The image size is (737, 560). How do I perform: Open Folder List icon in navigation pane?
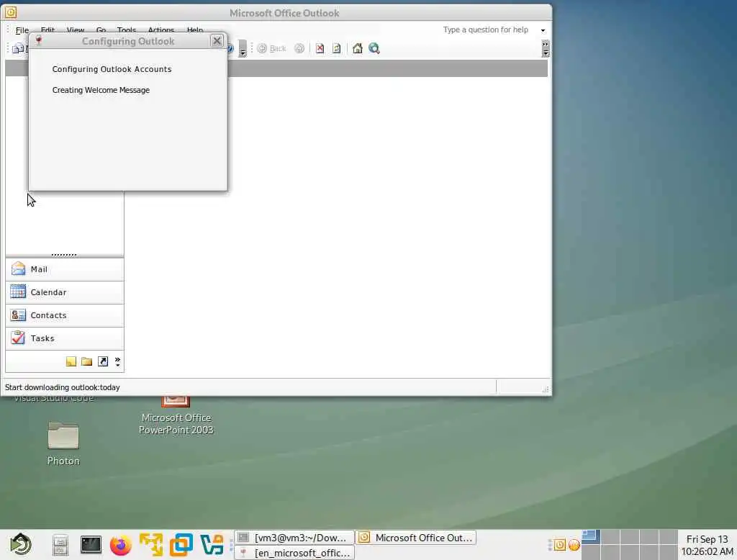pos(86,361)
